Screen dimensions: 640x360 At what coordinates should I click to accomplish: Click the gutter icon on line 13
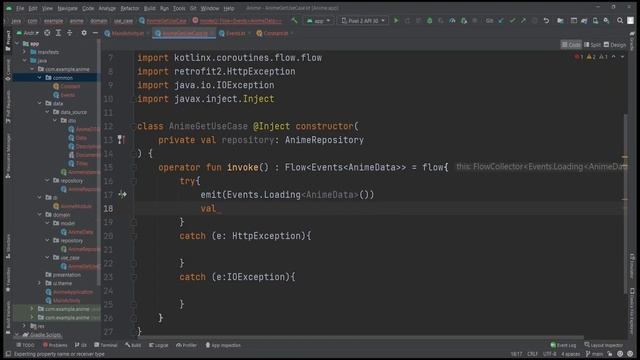tap(121, 140)
